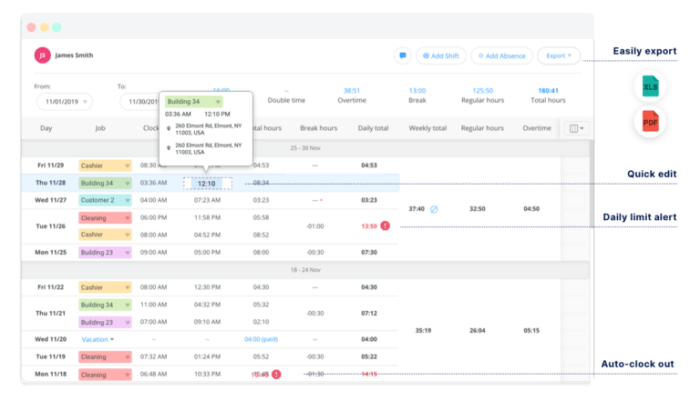Click the Overtime column header
This screenshot has width=700, height=401.
pos(537,128)
